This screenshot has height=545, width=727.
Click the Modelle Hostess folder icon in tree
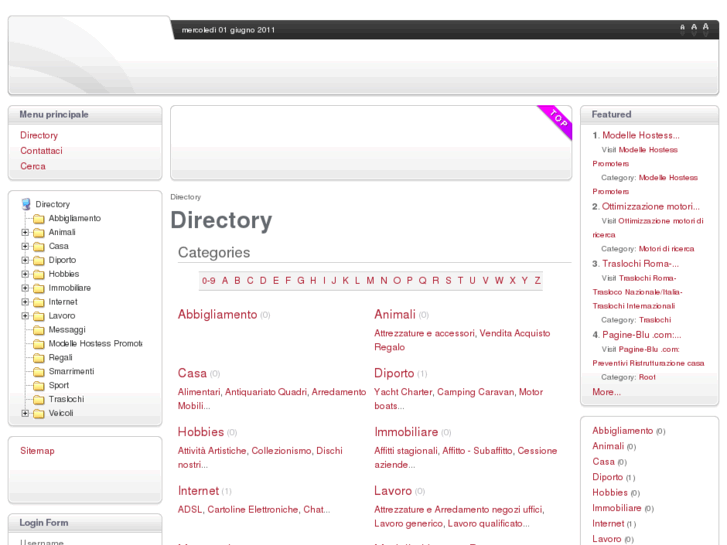click(39, 344)
